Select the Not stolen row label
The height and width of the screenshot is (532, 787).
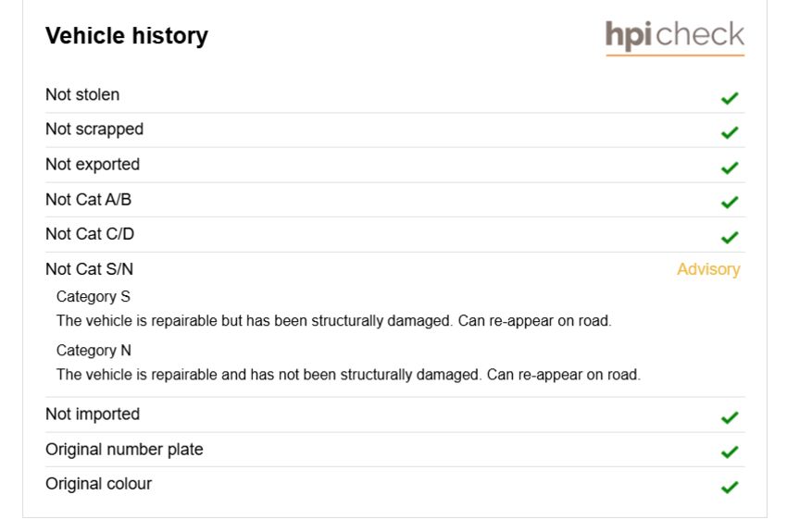[82, 94]
